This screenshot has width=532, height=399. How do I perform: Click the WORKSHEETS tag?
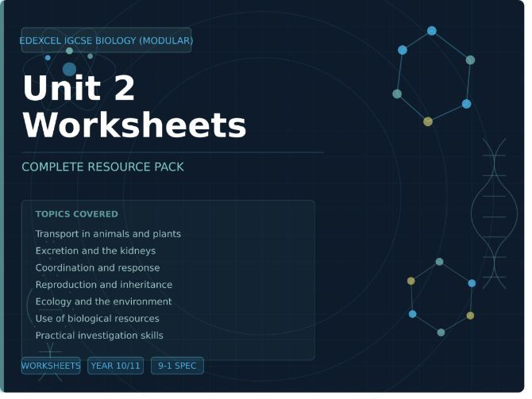click(51, 366)
